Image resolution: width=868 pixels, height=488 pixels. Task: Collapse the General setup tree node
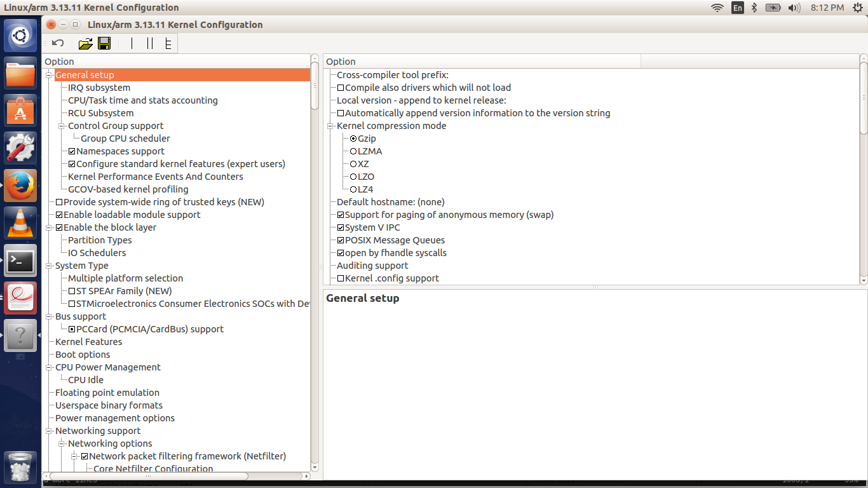point(50,74)
